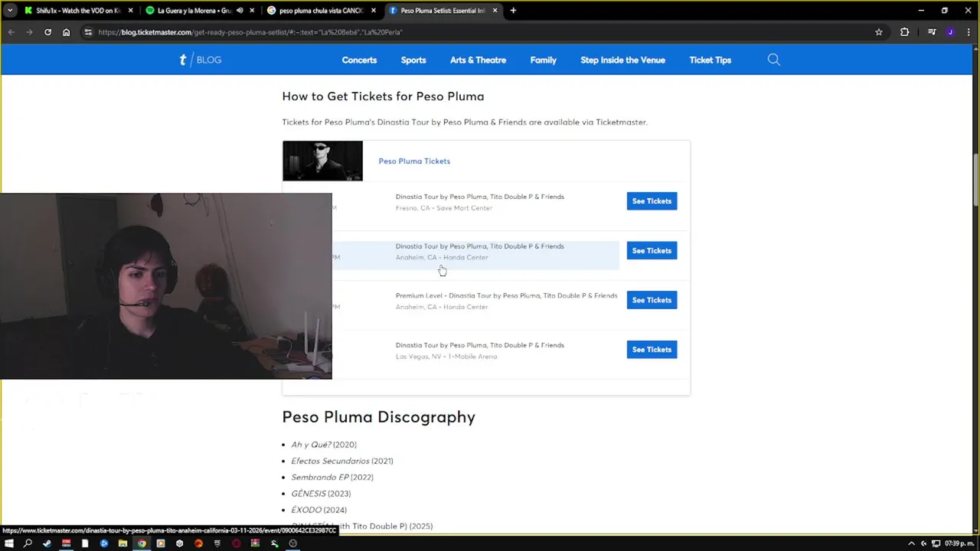Click 'Las Vegas, NV - T-Mobile Arena' venue text
Screen dimensions: 980x551
coord(446,357)
